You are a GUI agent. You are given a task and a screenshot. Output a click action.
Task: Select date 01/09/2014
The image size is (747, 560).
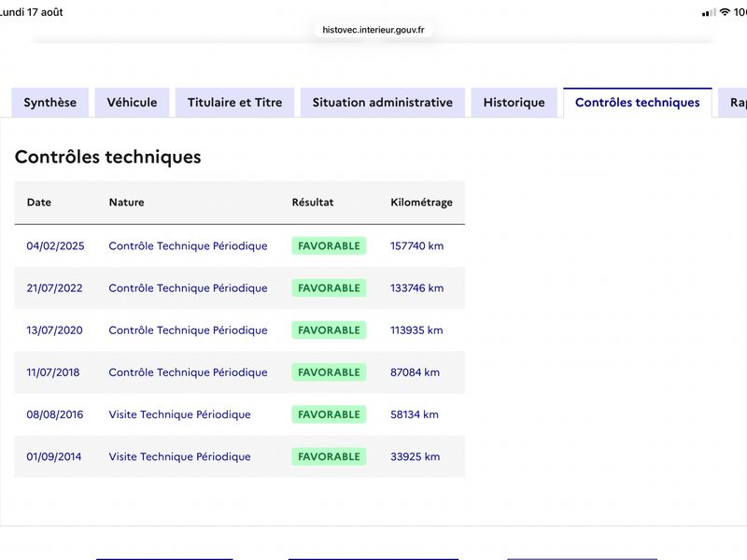pos(54,456)
